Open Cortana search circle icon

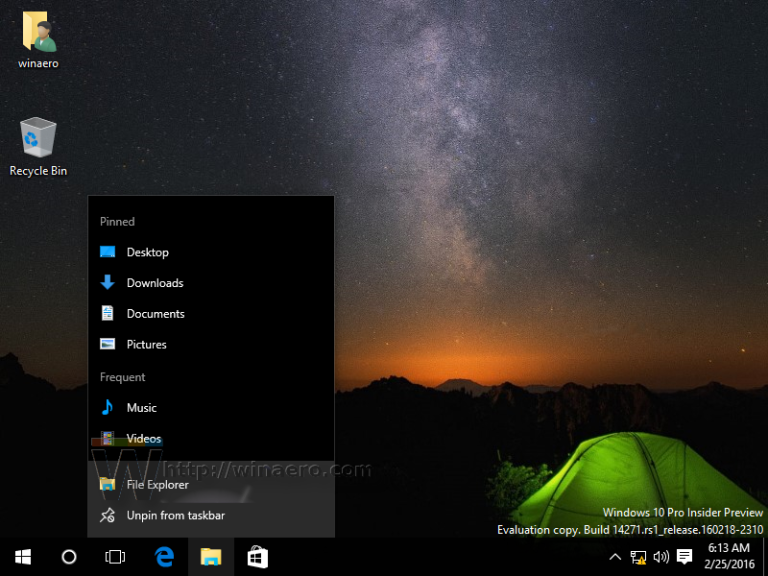tap(69, 557)
